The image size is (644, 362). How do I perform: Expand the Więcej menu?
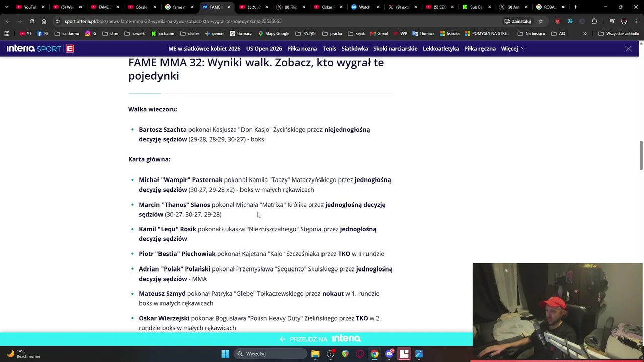[513, 49]
